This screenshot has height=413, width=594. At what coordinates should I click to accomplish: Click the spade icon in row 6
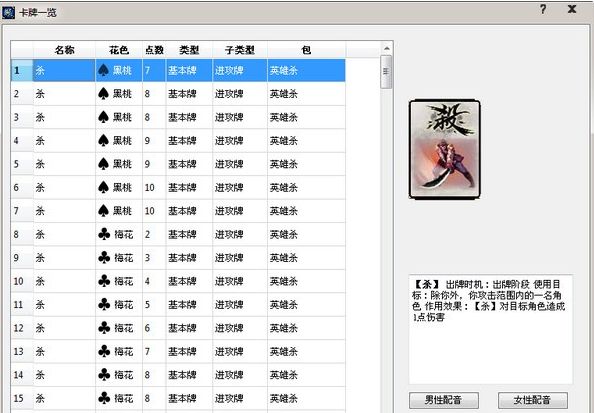point(103,188)
